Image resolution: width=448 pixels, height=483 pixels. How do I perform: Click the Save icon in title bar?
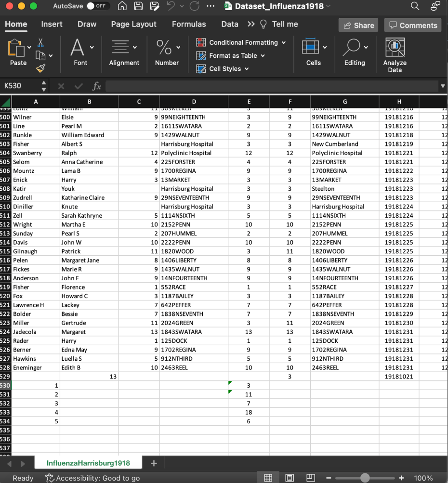[x=138, y=6]
